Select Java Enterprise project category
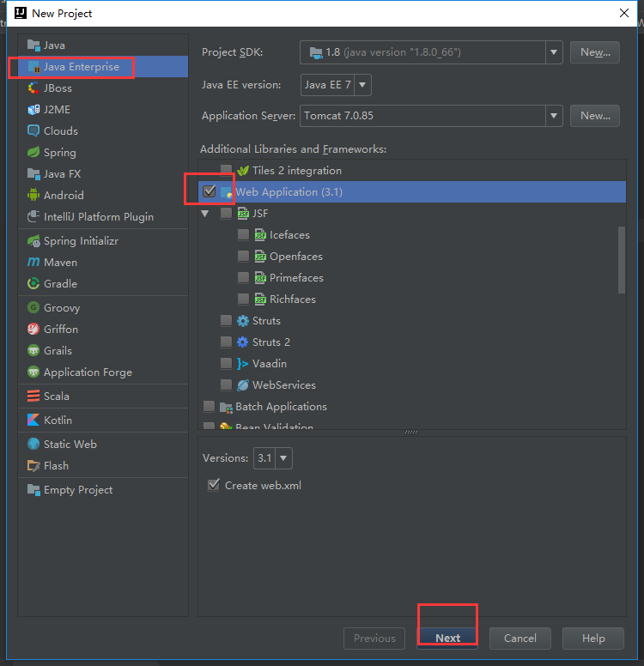644x666 pixels. pyautogui.click(x=103, y=67)
